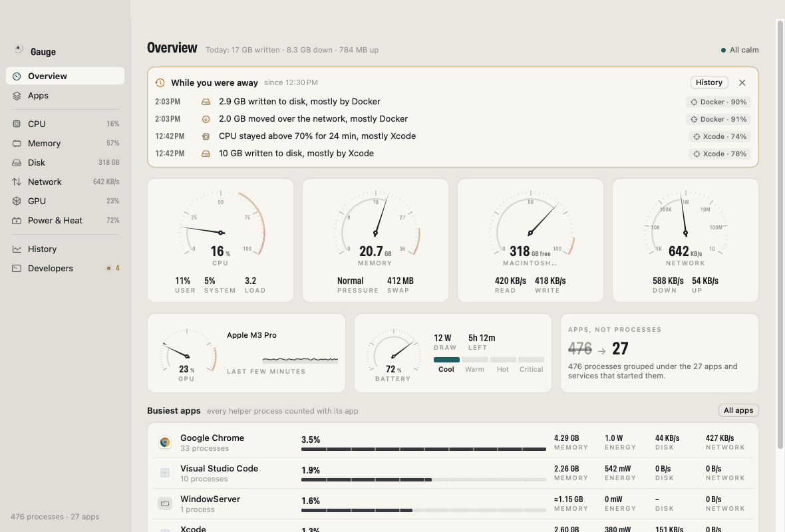Click the History chart icon in sidebar
Screen dimensions: 785x532
point(17,249)
